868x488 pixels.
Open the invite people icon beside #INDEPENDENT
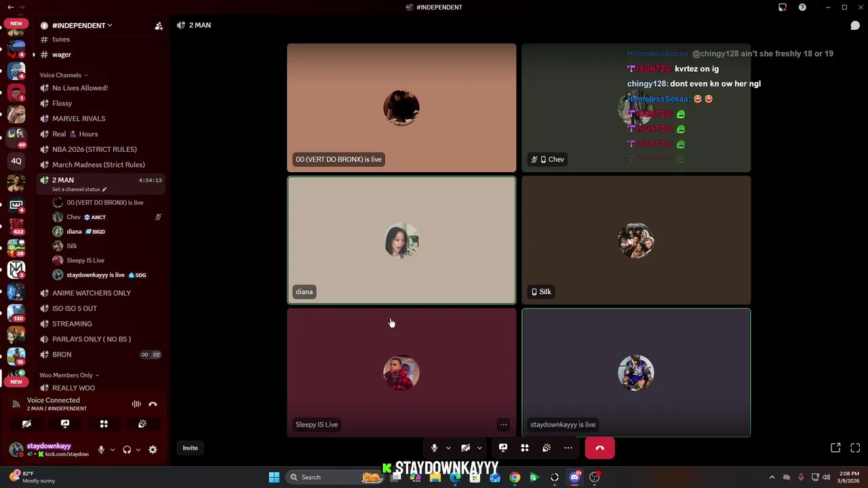coord(159,26)
